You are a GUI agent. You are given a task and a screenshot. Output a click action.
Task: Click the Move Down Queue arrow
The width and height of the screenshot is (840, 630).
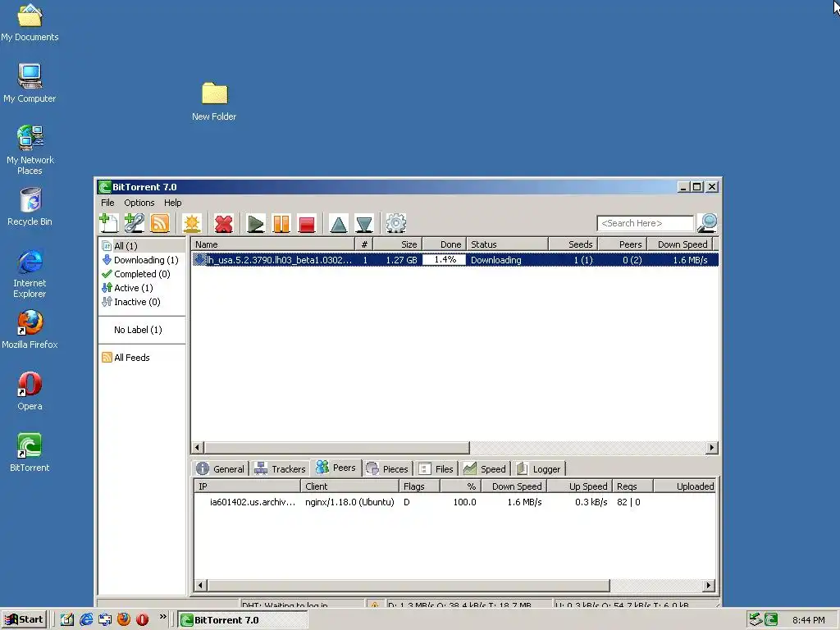tap(363, 223)
